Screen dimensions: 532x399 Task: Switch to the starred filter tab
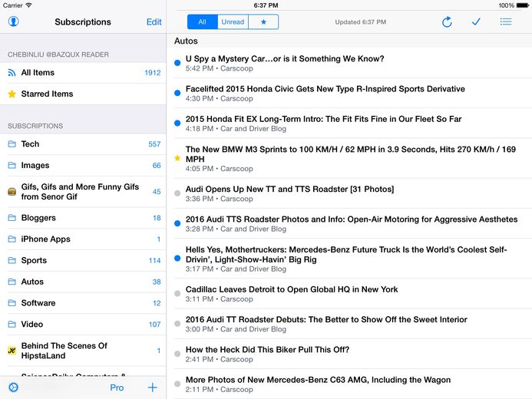(x=263, y=21)
